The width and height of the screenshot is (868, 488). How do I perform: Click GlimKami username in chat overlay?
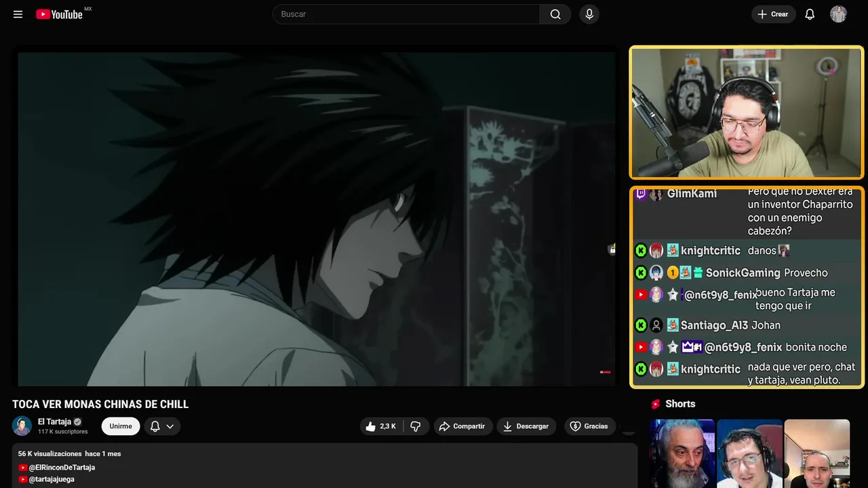pos(692,194)
